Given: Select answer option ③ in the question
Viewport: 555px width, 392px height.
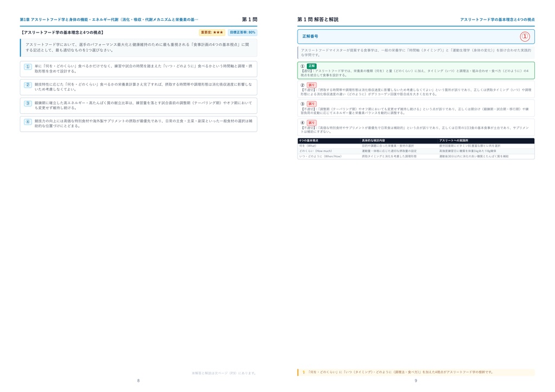Looking at the screenshot, I should tap(138, 106).
